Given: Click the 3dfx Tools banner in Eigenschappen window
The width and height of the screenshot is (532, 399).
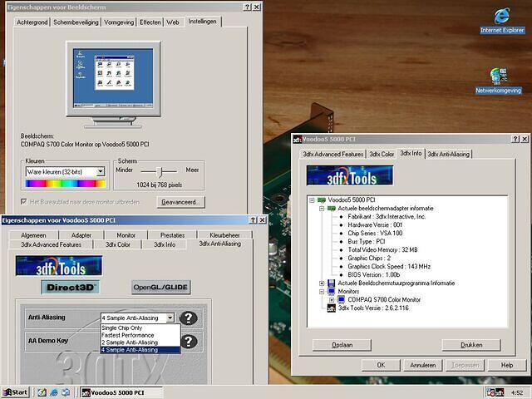Looking at the screenshot, I should 59,266.
